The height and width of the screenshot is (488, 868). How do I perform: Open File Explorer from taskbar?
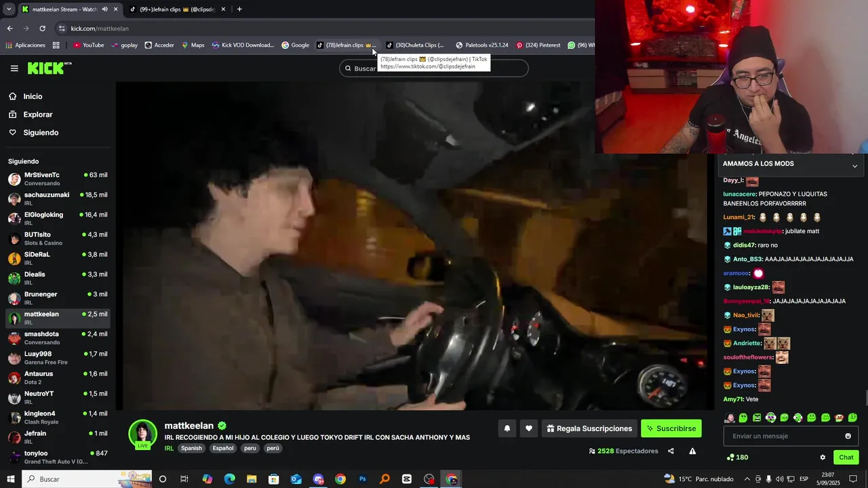[x=252, y=479]
